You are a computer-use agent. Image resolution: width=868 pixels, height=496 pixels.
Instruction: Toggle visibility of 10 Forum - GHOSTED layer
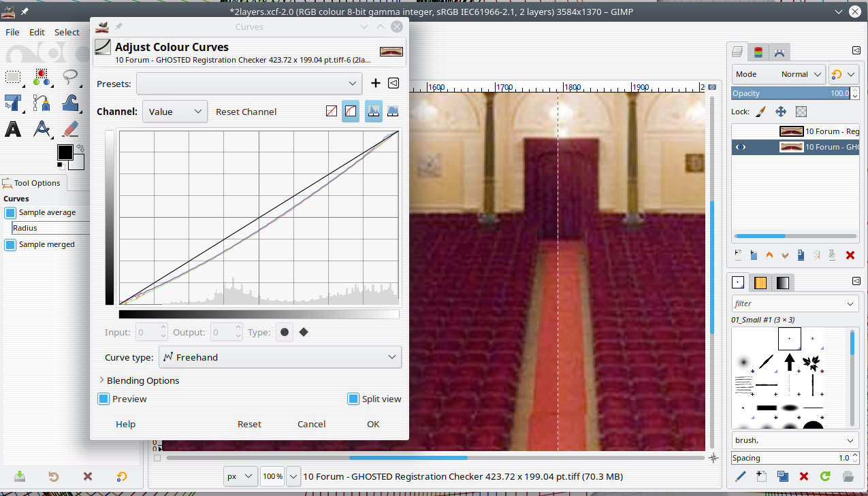(741, 147)
